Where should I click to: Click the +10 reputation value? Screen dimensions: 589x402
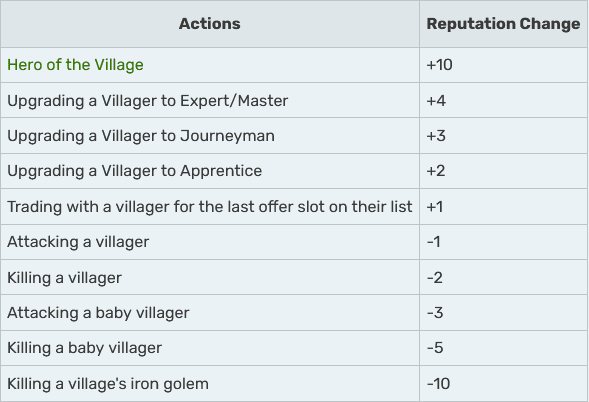(x=439, y=65)
